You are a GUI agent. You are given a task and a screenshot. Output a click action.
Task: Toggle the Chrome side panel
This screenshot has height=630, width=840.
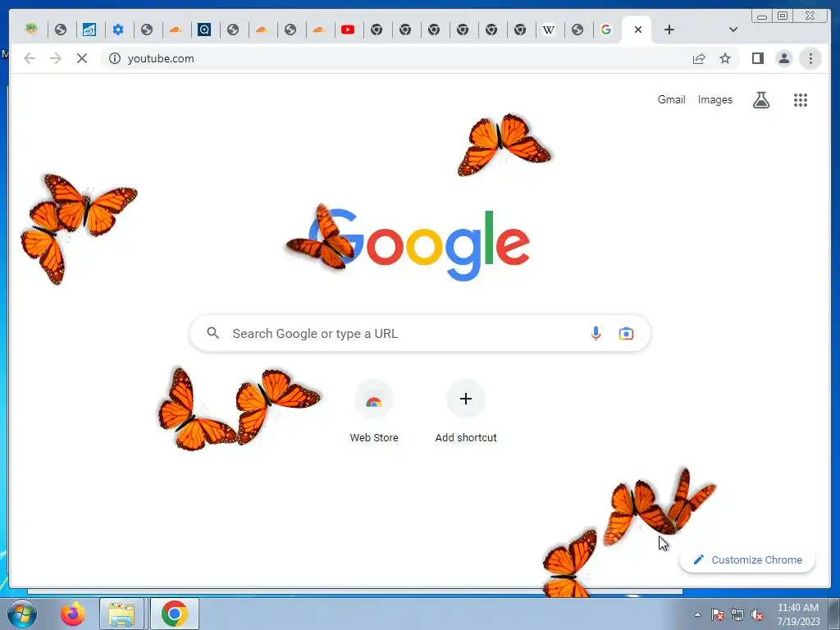(757, 58)
